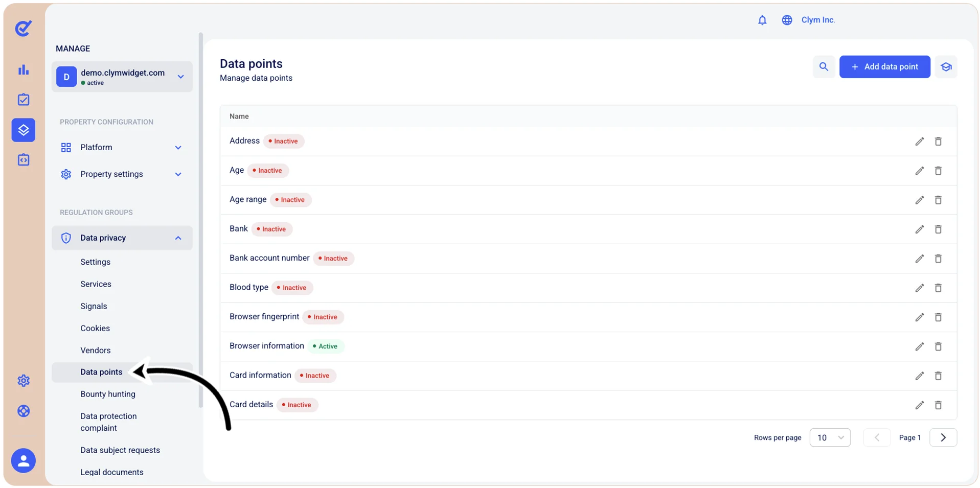Click the globe language icon
This screenshot has height=488, width=980.
click(x=787, y=20)
